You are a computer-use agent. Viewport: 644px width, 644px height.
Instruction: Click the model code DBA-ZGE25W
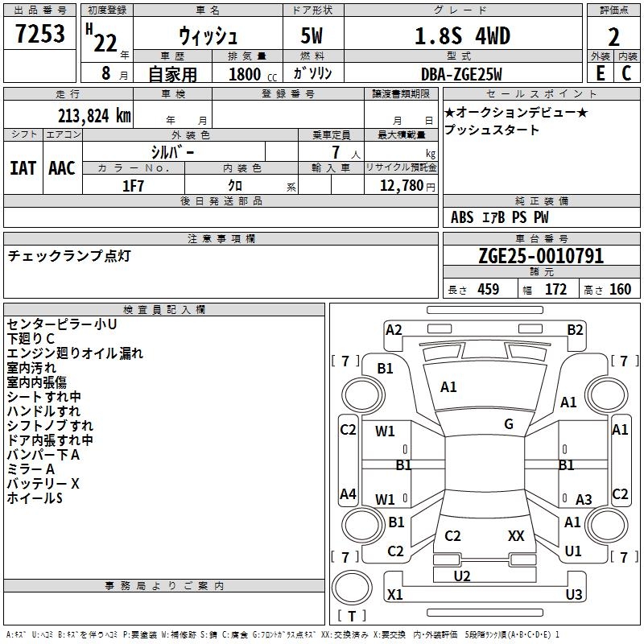tap(462, 74)
